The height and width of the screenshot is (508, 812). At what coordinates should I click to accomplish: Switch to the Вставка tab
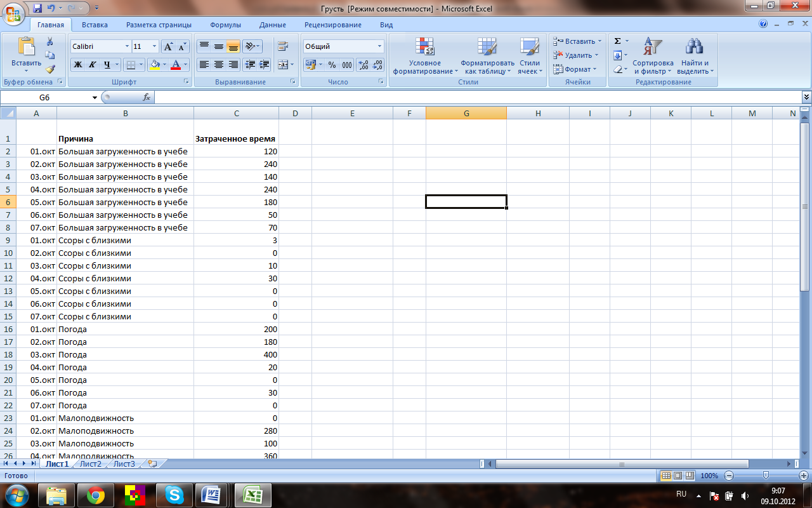pyautogui.click(x=95, y=25)
